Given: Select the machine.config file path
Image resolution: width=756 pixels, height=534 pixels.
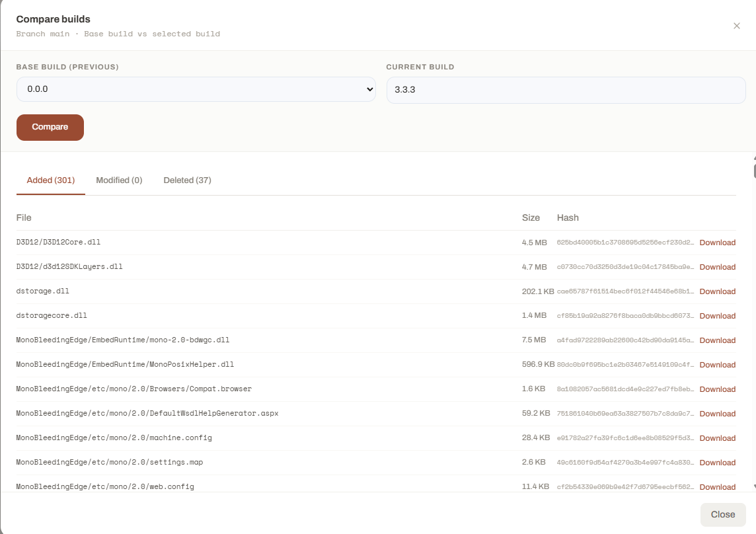Looking at the screenshot, I should (x=114, y=438).
